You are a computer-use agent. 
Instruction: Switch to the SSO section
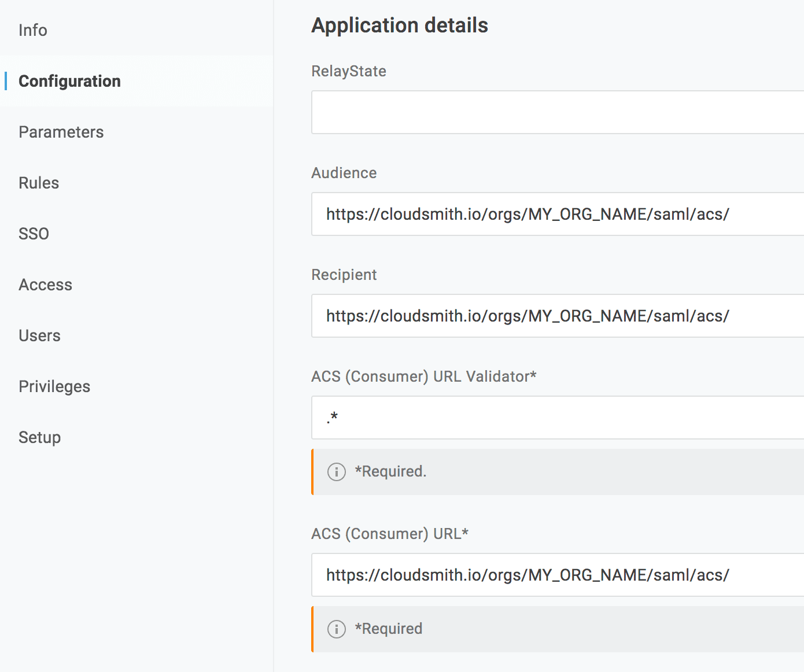click(34, 234)
